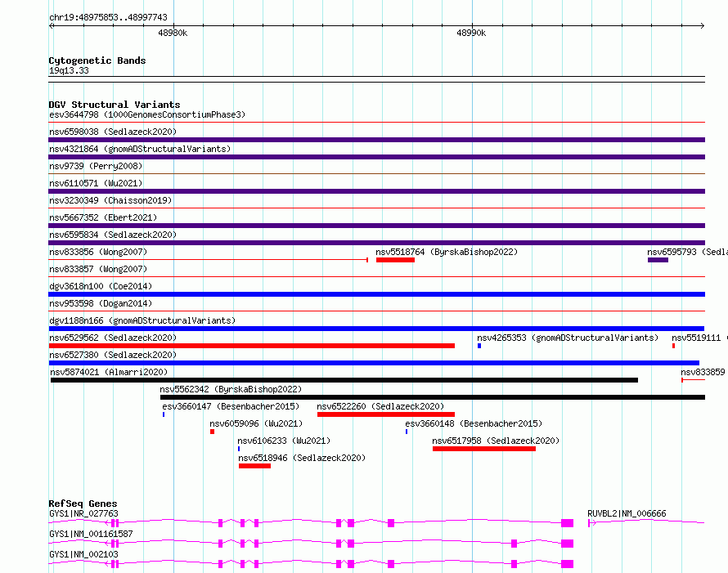
Task: Click the chr19:48975853..48997743 region label
Action: coord(108,17)
